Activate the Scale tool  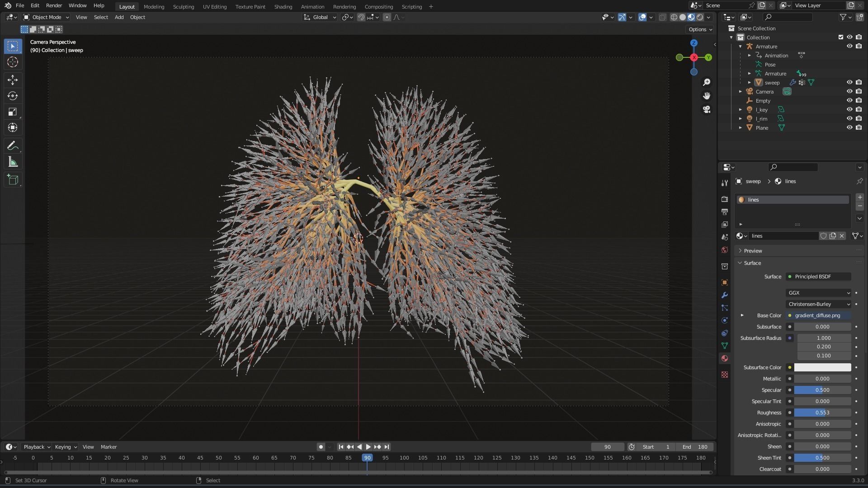click(13, 112)
